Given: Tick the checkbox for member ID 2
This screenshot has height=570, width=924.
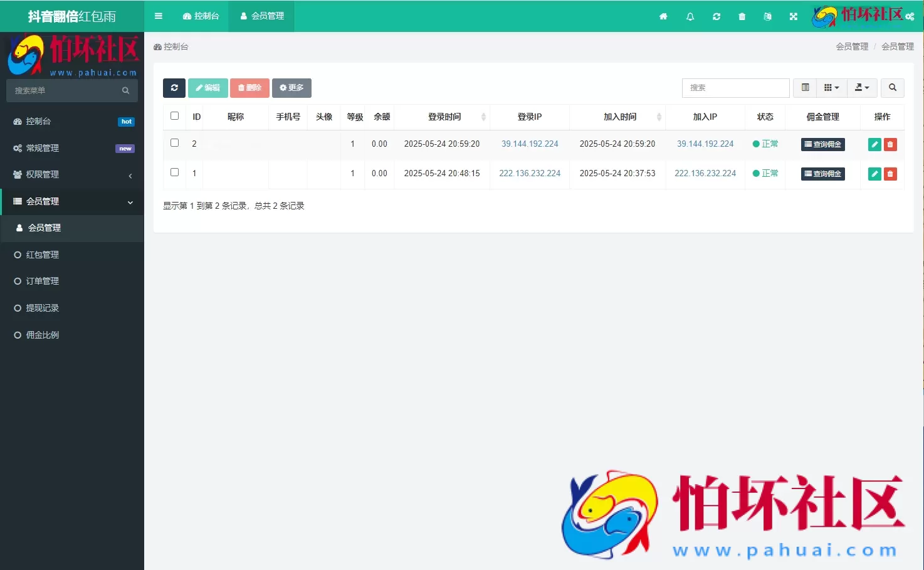Looking at the screenshot, I should [x=174, y=142].
